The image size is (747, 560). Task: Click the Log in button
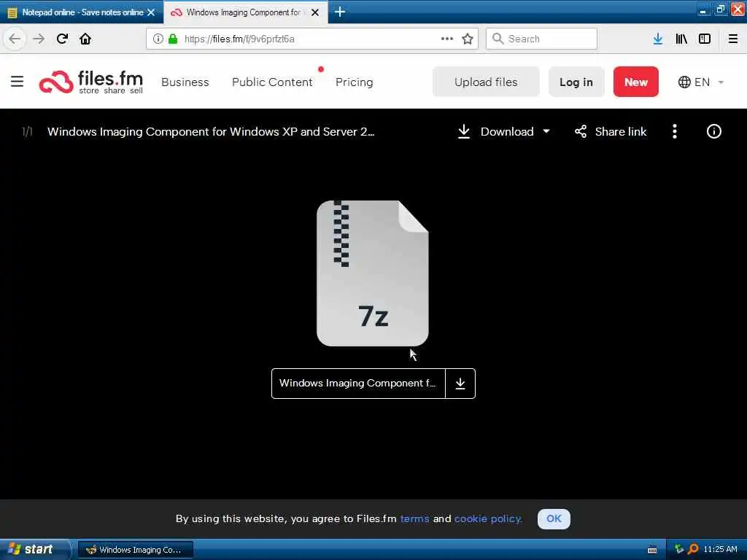point(576,82)
